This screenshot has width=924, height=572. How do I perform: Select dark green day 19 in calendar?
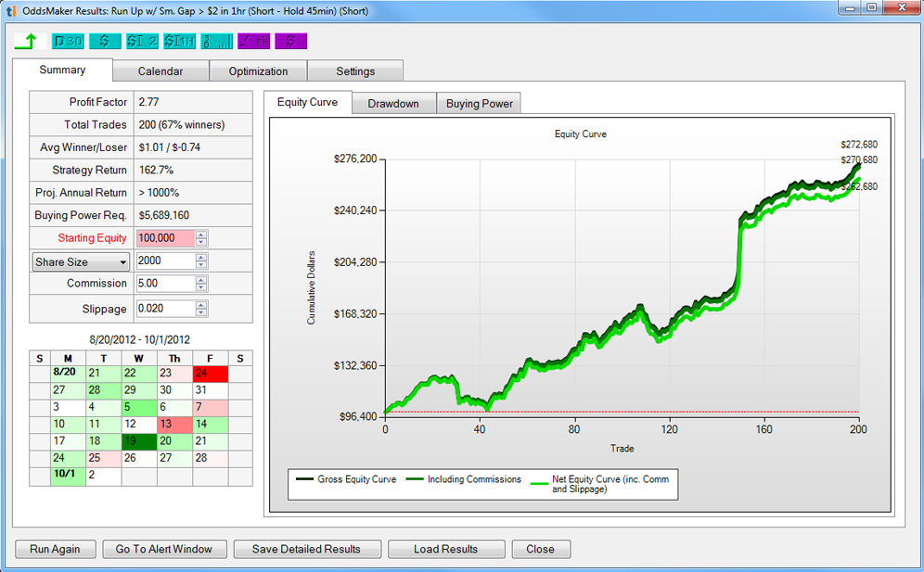click(x=140, y=441)
